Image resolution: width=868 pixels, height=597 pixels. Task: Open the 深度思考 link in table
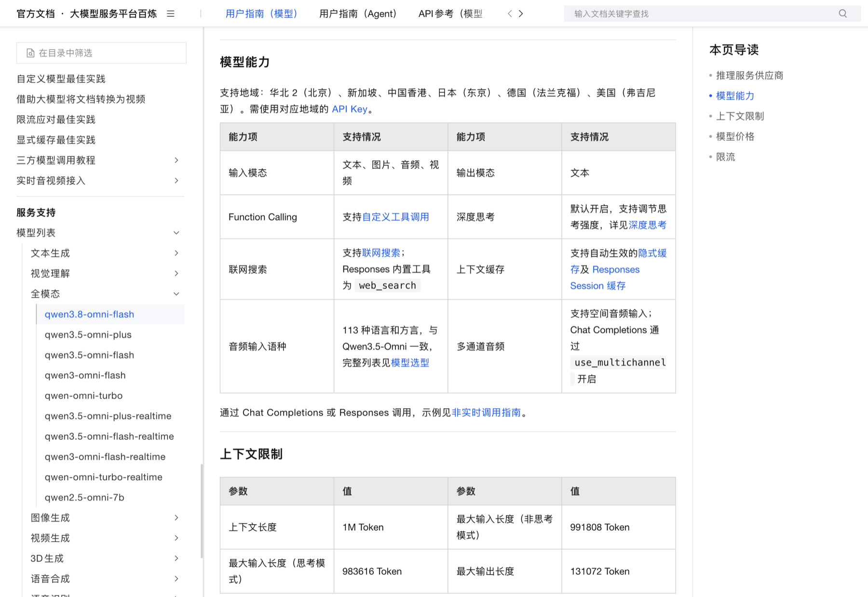[x=647, y=225]
